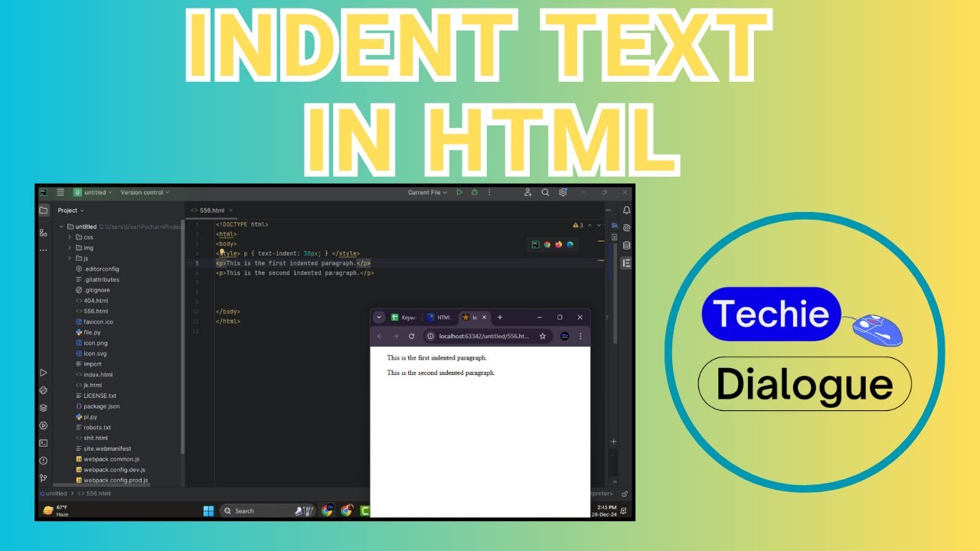Open the Python Packages layers icon
Image resolution: width=980 pixels, height=551 pixels.
click(x=44, y=408)
